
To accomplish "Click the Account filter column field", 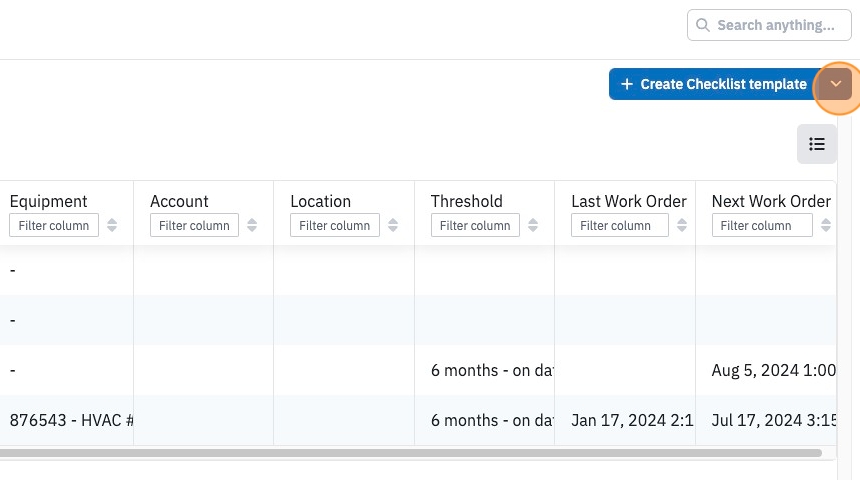I will (194, 225).
